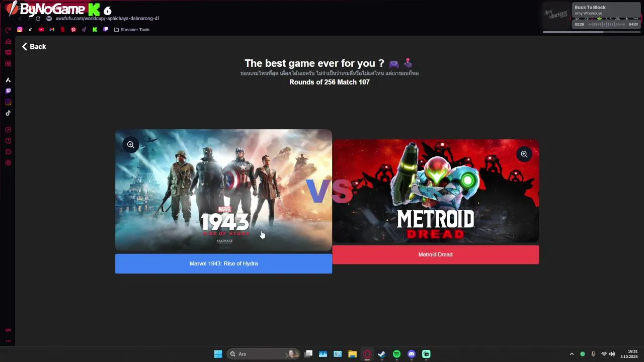Open player icon in browser sidebar

[8, 130]
